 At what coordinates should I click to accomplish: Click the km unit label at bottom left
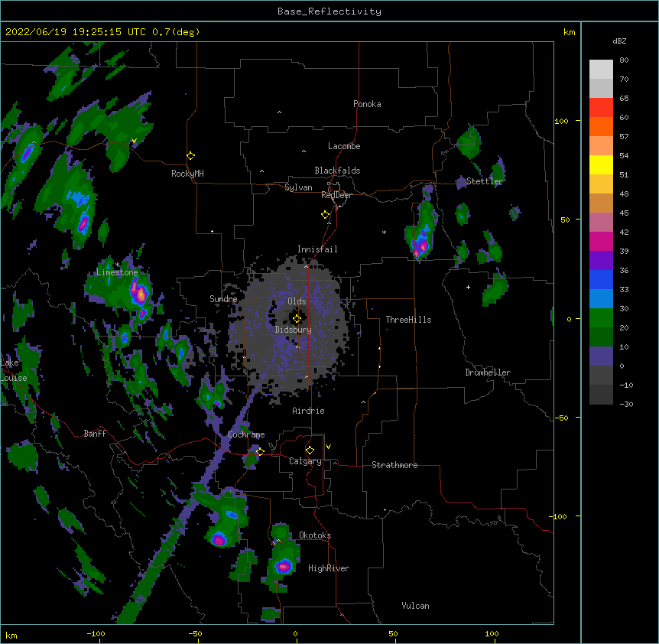(x=11, y=635)
